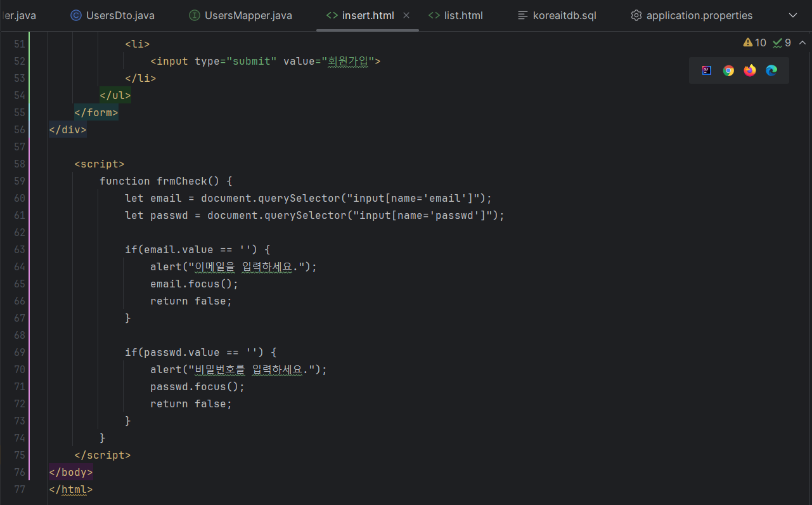Click the closing </div> tag
Viewport: 812px width, 505px height.
tap(68, 129)
